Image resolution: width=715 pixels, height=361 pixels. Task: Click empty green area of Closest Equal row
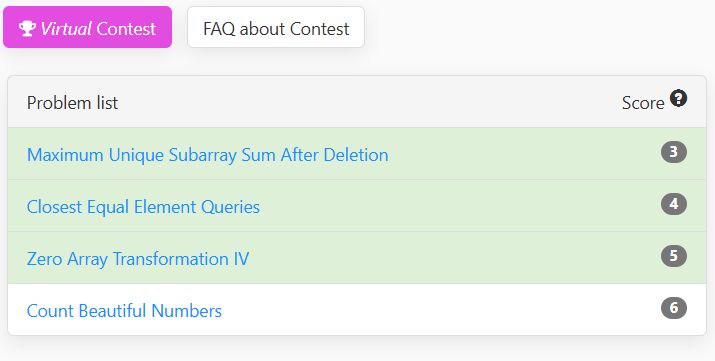click(x=456, y=206)
